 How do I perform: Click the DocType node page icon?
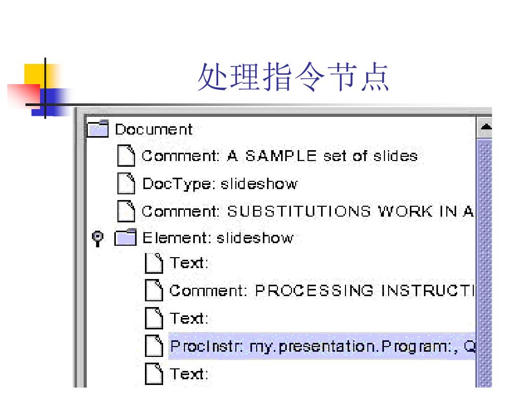126,183
